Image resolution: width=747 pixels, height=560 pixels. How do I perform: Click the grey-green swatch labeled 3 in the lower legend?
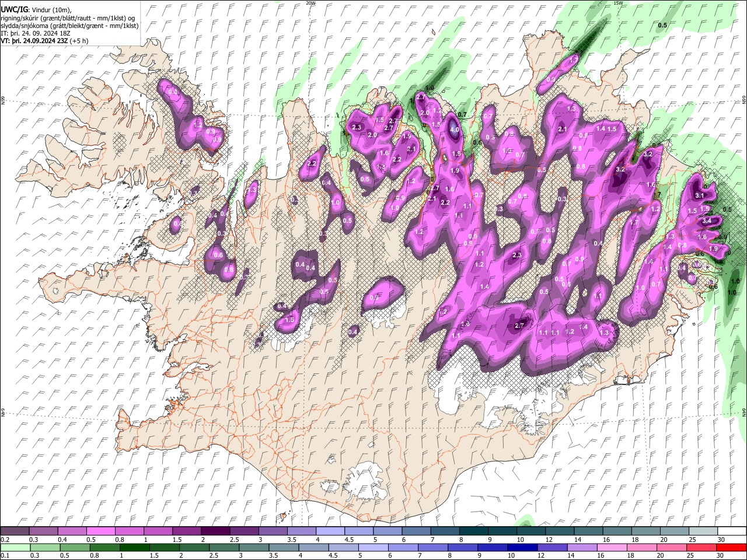[255, 548]
